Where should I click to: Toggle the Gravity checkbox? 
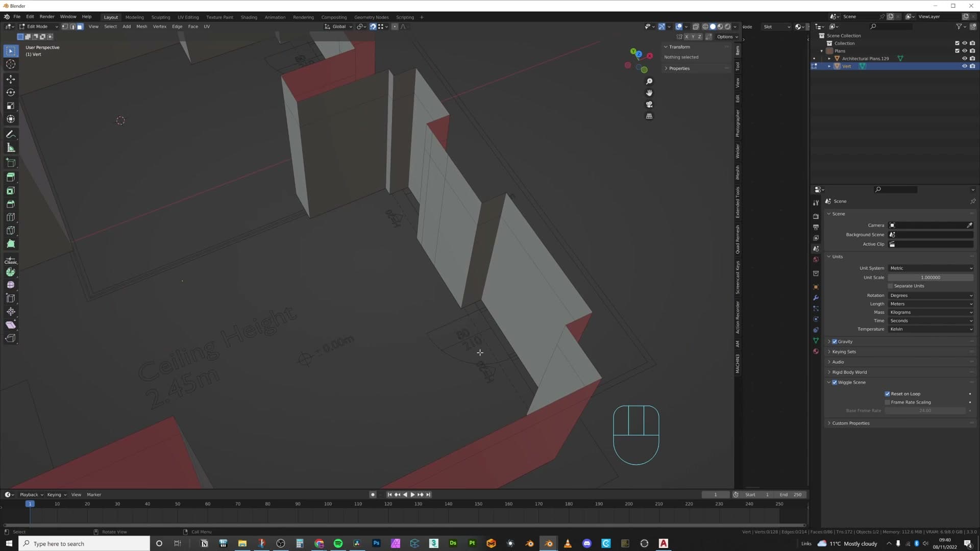pyautogui.click(x=835, y=342)
